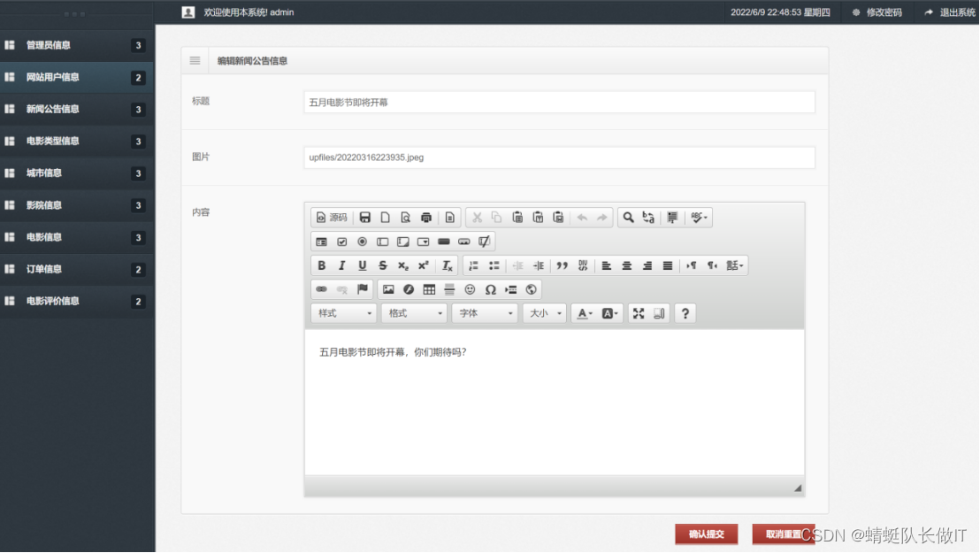The height and width of the screenshot is (553, 980).
Task: Toggle bold formatting
Action: coord(321,265)
